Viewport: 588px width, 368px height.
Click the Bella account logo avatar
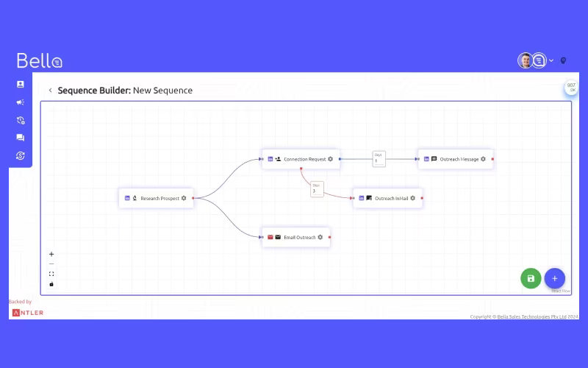pos(539,60)
